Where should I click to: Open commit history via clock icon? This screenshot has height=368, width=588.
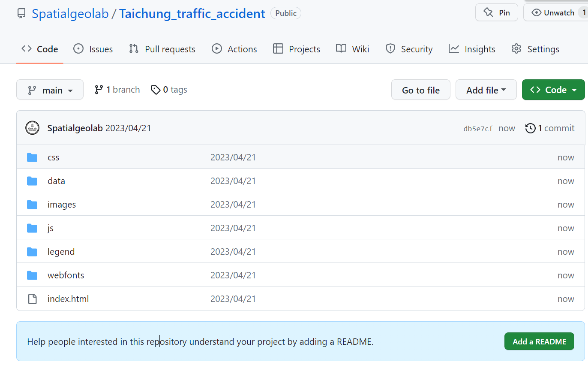coord(531,128)
